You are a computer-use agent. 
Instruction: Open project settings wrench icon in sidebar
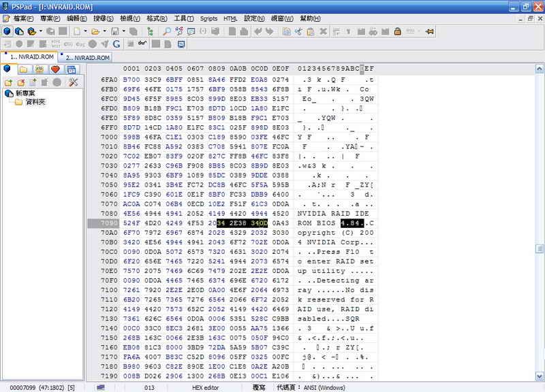click(73, 82)
